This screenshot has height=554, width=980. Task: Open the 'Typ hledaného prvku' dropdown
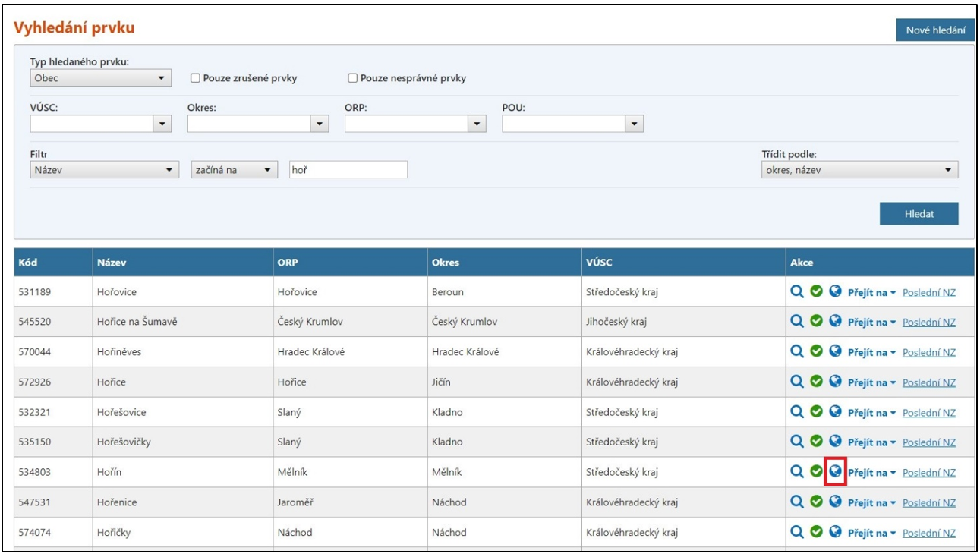click(x=100, y=77)
